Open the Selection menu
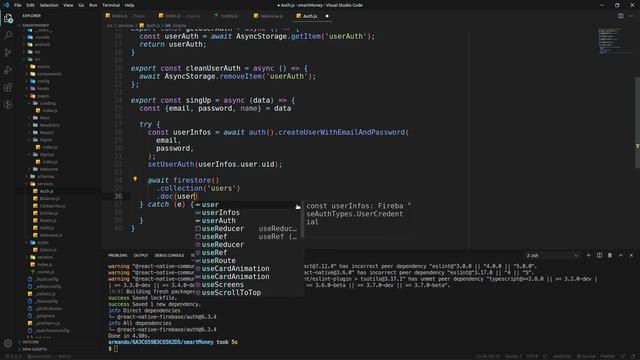This screenshot has width=640, height=360. [49, 5]
